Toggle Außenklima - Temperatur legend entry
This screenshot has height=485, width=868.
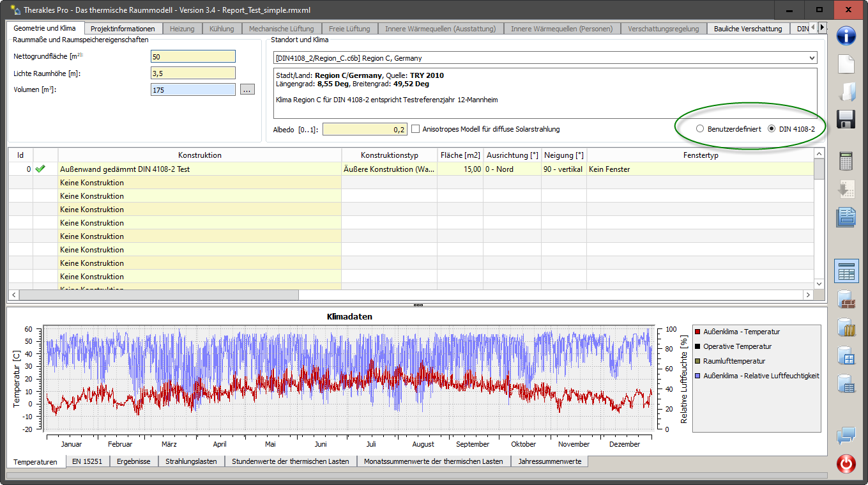(x=742, y=332)
